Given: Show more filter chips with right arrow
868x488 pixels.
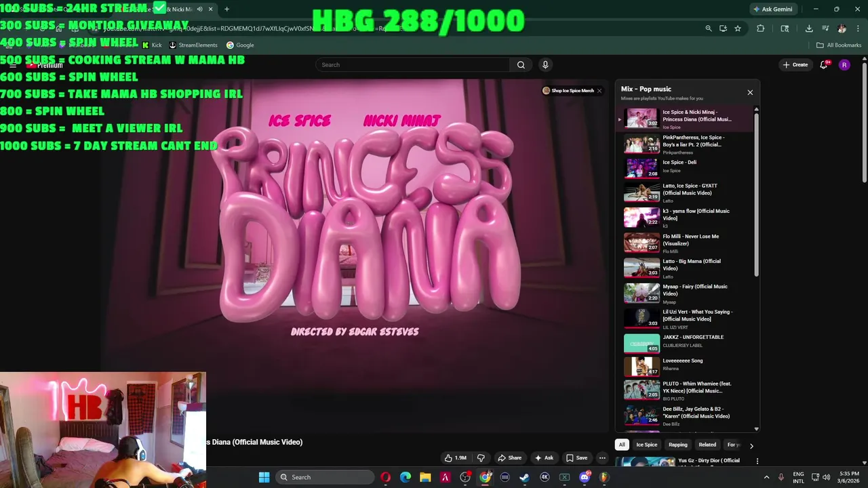Looking at the screenshot, I should pyautogui.click(x=751, y=445).
